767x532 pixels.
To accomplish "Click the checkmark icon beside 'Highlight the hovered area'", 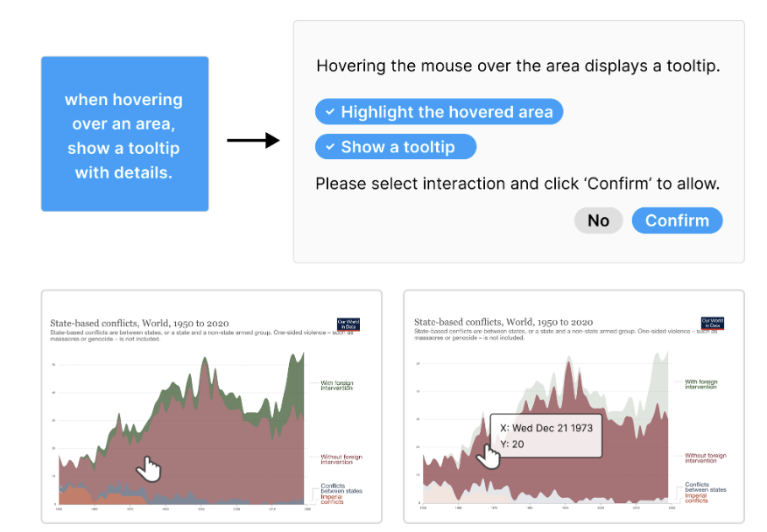I will [x=330, y=112].
